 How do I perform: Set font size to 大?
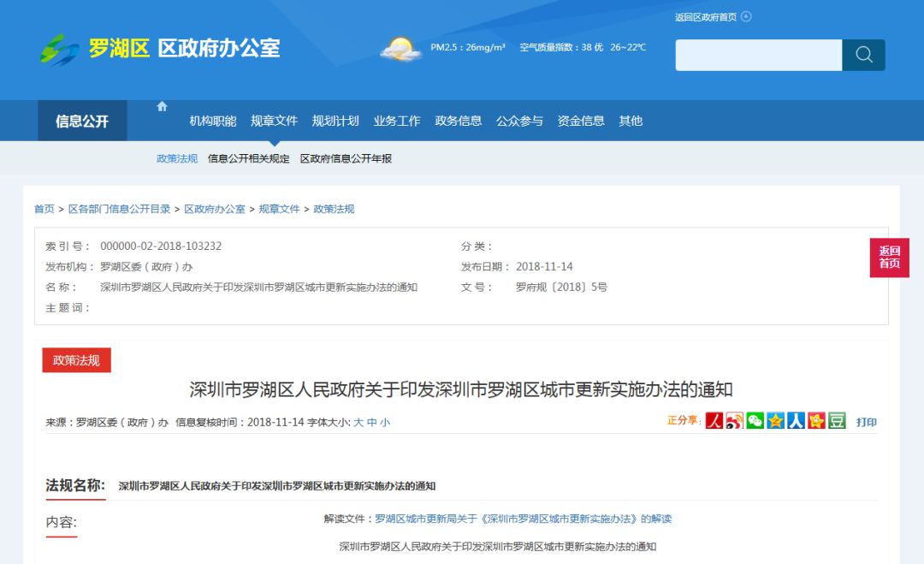pyautogui.click(x=358, y=422)
